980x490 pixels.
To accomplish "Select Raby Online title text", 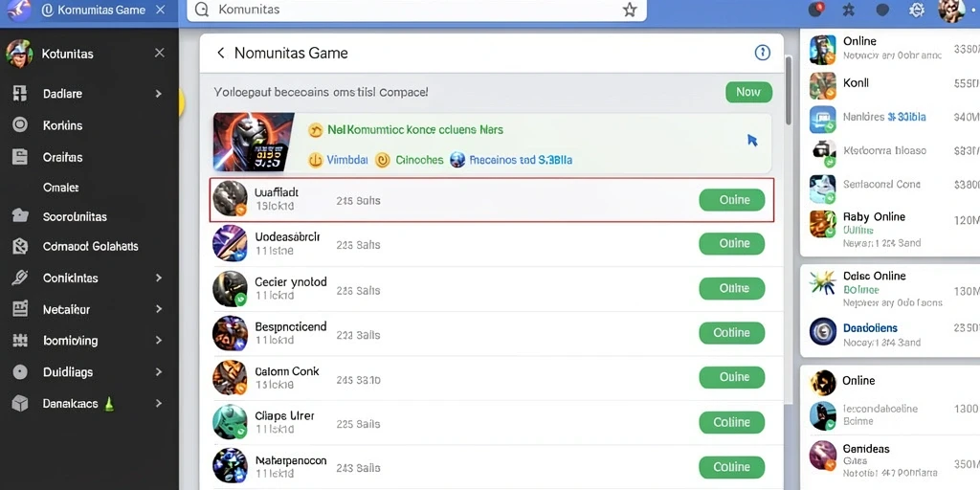I will click(x=874, y=217).
